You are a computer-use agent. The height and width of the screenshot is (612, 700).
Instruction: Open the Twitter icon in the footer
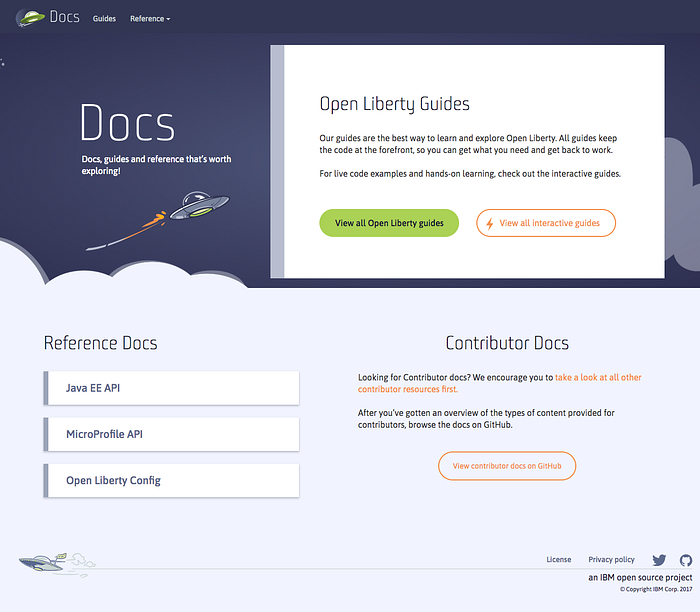pos(659,560)
